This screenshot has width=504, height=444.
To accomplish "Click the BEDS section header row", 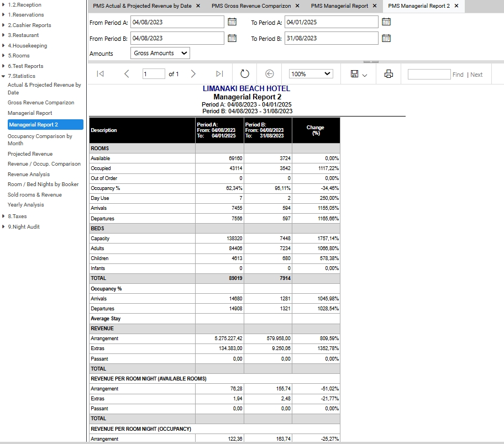I will [x=214, y=229].
